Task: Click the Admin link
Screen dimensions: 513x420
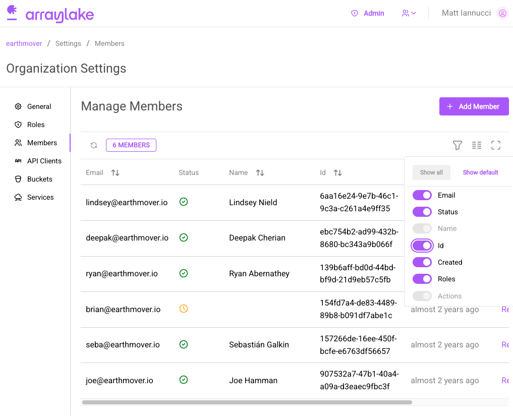Action: pyautogui.click(x=374, y=13)
